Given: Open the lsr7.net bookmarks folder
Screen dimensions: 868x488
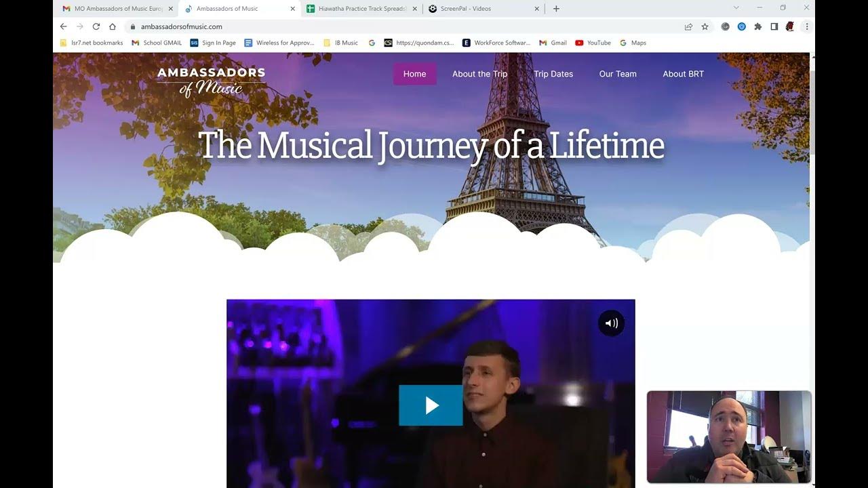Looking at the screenshot, I should (92, 43).
